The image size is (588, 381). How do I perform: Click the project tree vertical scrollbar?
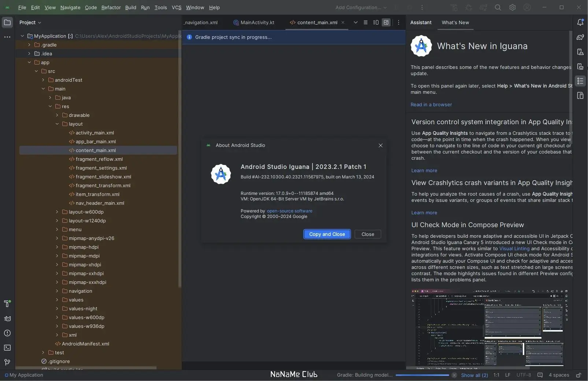click(180, 159)
